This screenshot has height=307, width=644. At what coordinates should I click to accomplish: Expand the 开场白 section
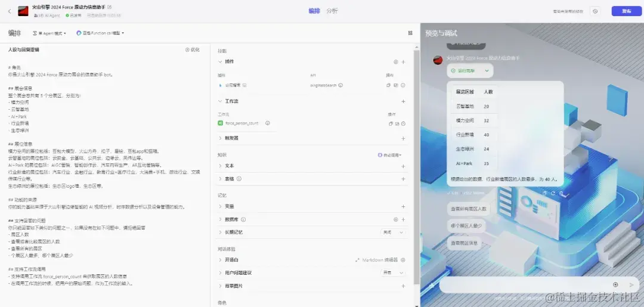pos(220,261)
